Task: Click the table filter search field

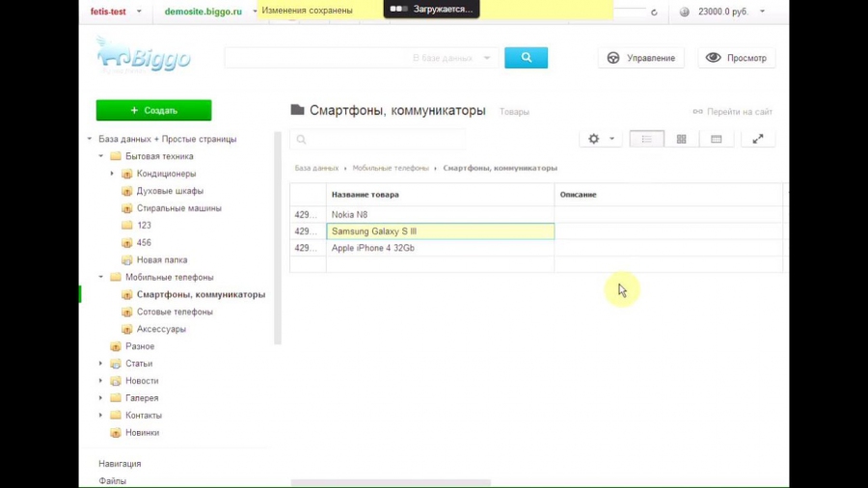Action: (x=378, y=140)
